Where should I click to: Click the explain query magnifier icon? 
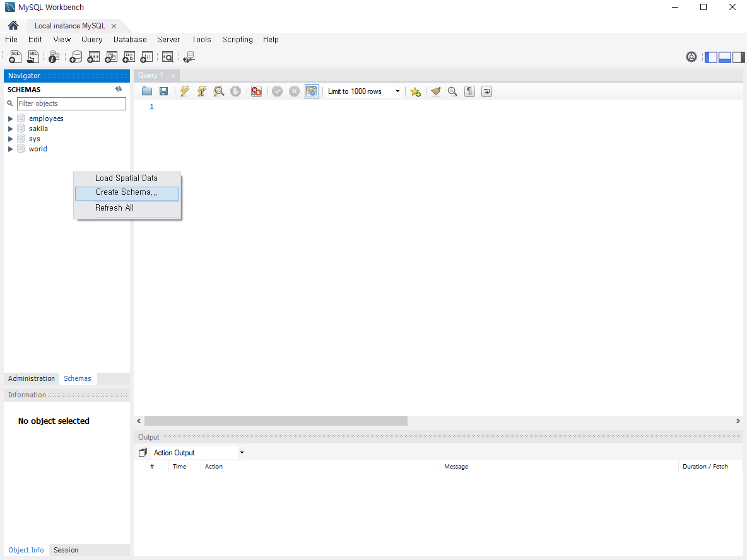click(x=219, y=91)
